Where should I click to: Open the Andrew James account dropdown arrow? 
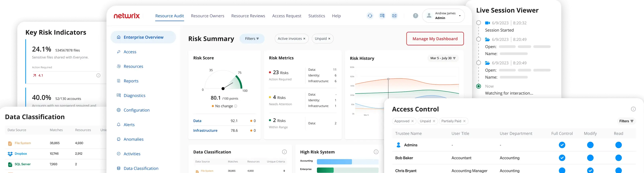460,16
